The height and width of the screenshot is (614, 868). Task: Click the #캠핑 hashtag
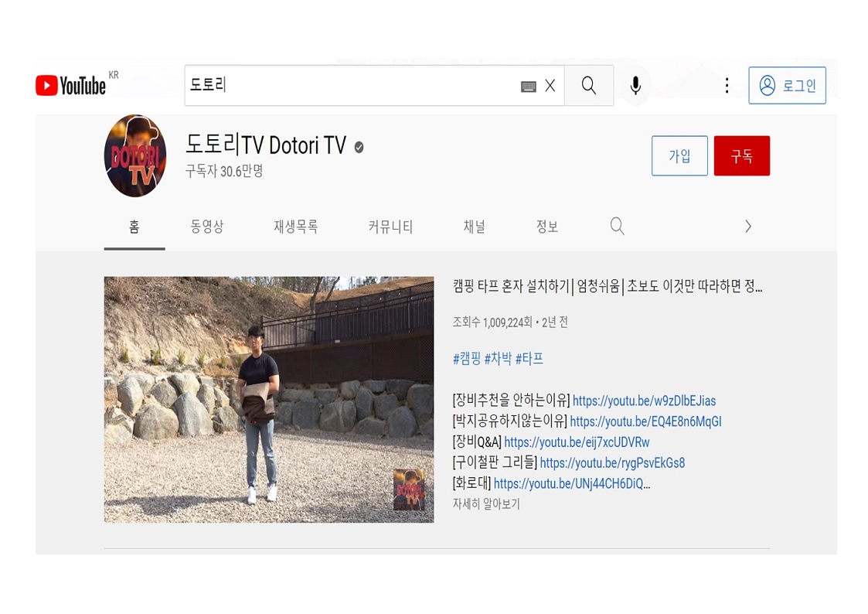pyautogui.click(x=467, y=359)
